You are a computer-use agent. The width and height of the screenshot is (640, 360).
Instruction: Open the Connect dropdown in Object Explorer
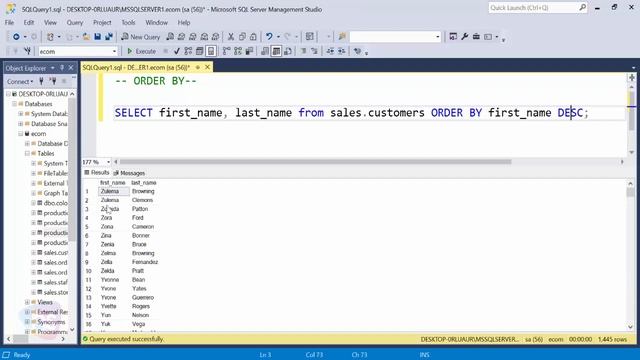pos(20,81)
